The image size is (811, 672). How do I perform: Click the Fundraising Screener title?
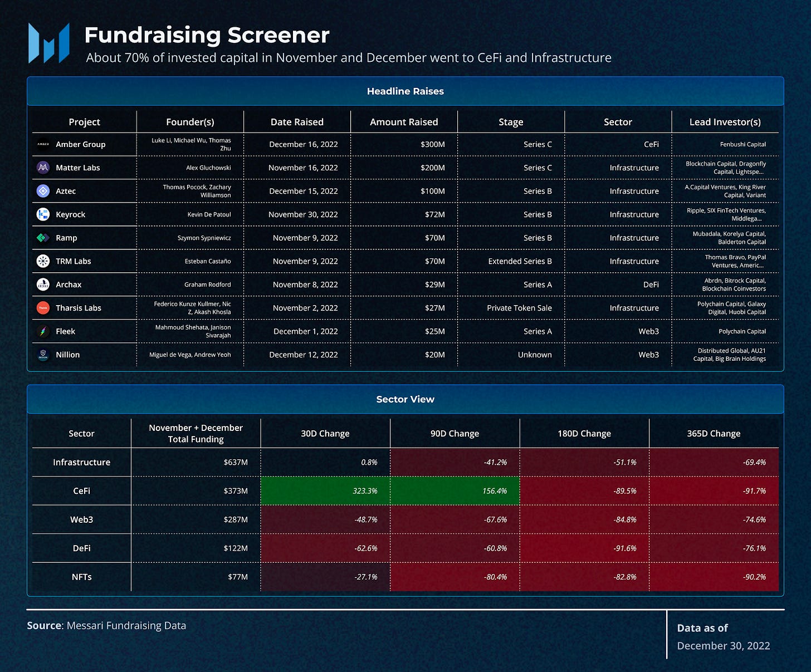point(207,35)
